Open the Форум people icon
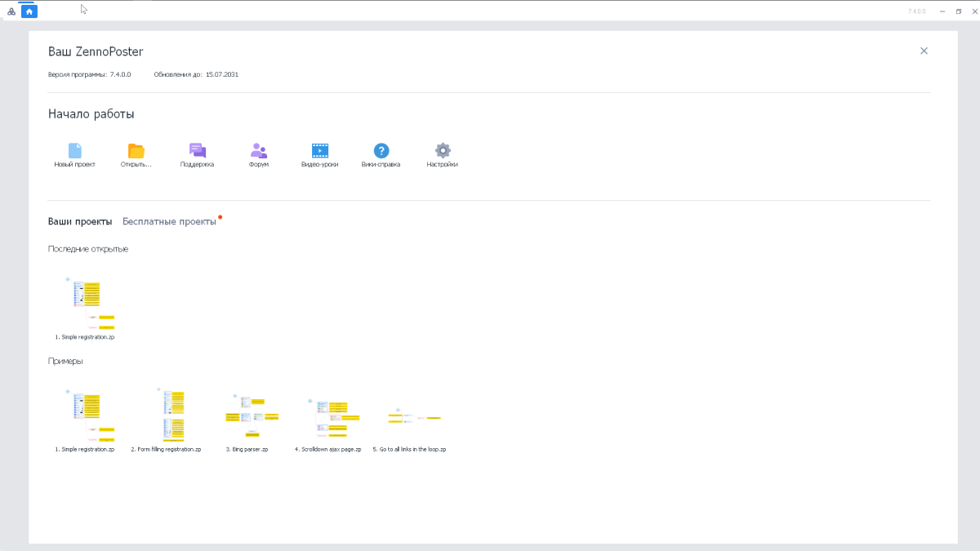The image size is (980, 551). pyautogui.click(x=259, y=150)
